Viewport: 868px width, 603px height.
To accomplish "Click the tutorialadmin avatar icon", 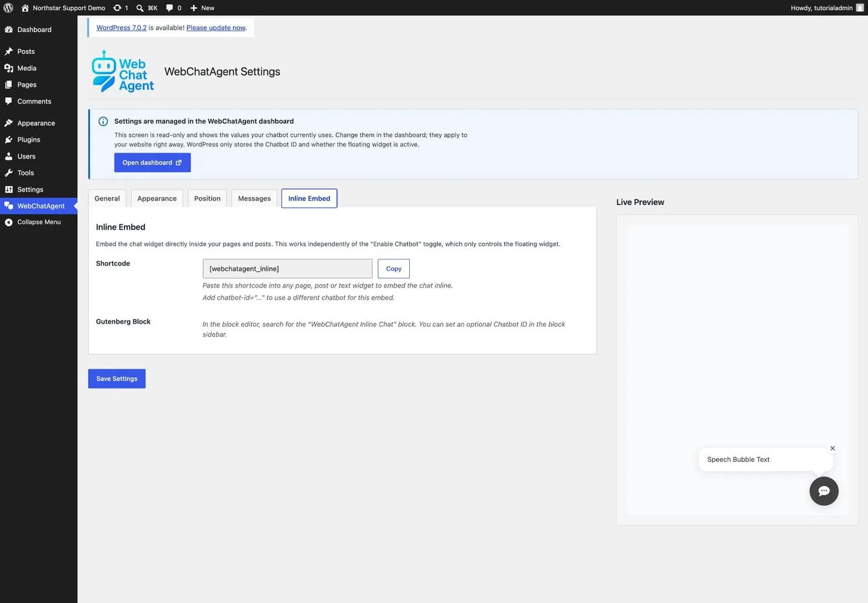I will tap(860, 8).
